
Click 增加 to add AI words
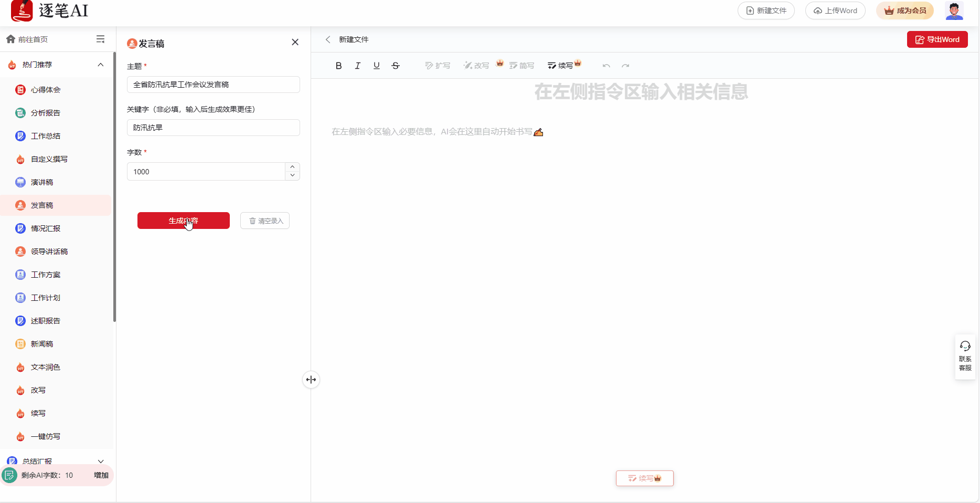pyautogui.click(x=101, y=475)
